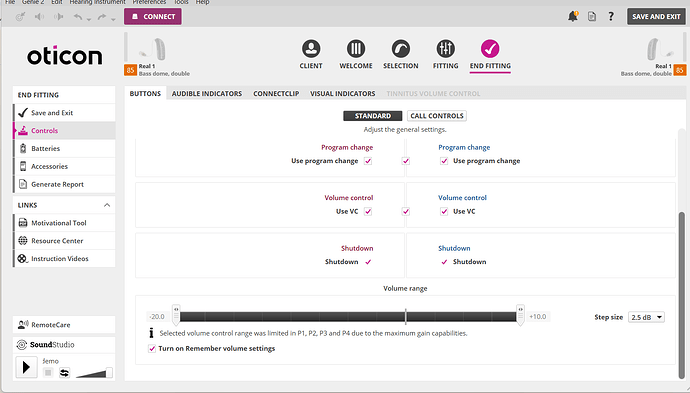
Task: Click the SoundStudio play button
Action: tap(26, 367)
